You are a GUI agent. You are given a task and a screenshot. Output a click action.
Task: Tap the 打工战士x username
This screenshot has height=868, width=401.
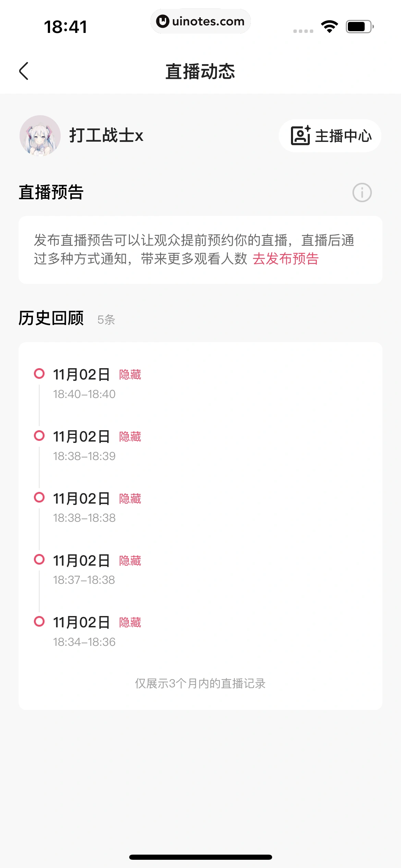106,135
